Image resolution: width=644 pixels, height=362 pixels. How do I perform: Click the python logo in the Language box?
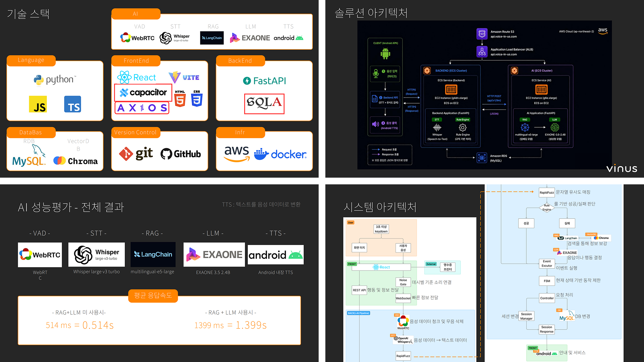(x=55, y=79)
